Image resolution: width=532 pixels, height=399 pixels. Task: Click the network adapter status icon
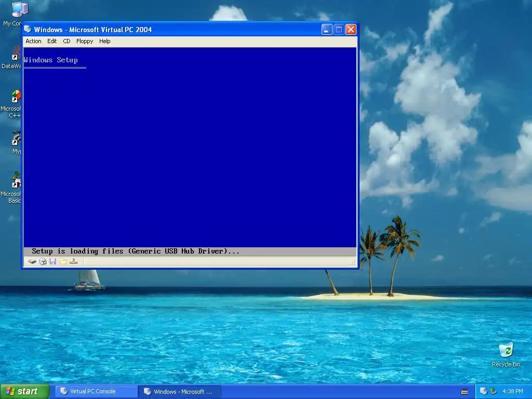tap(73, 261)
